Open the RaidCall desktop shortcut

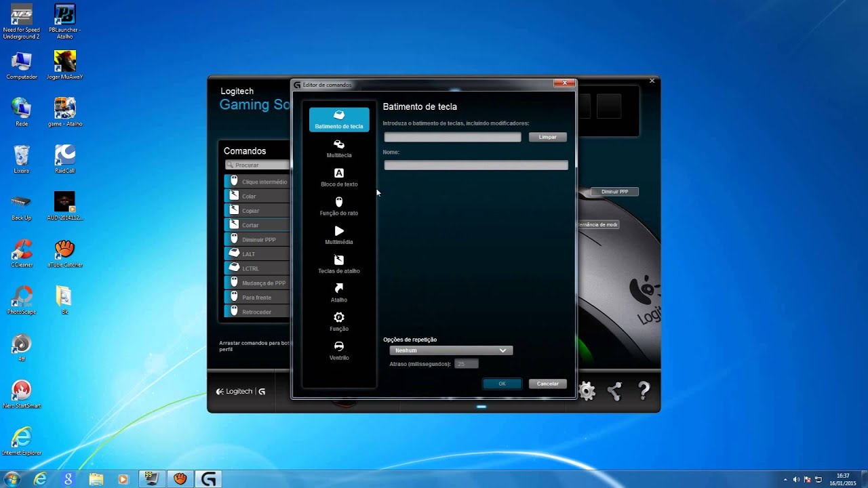[64, 160]
